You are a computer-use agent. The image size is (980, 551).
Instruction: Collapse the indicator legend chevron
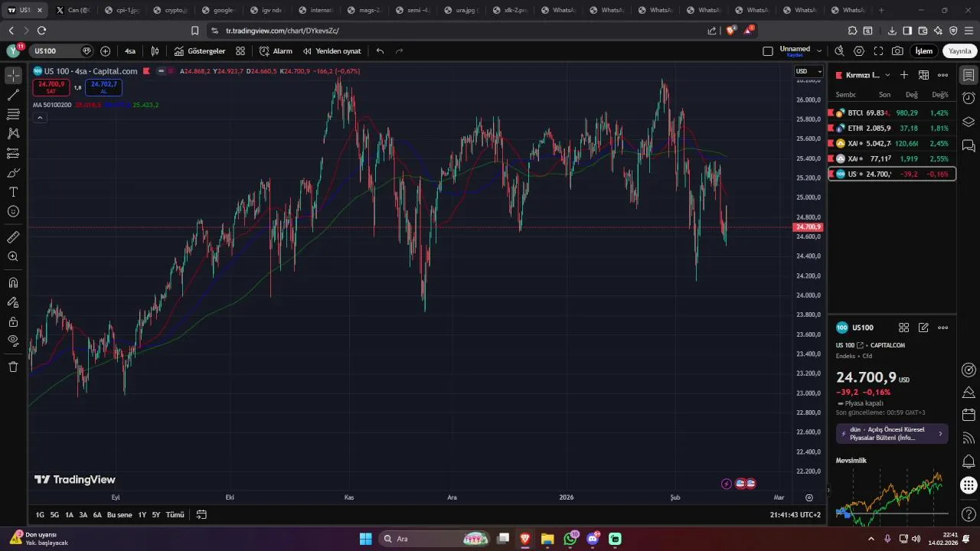pos(40,118)
